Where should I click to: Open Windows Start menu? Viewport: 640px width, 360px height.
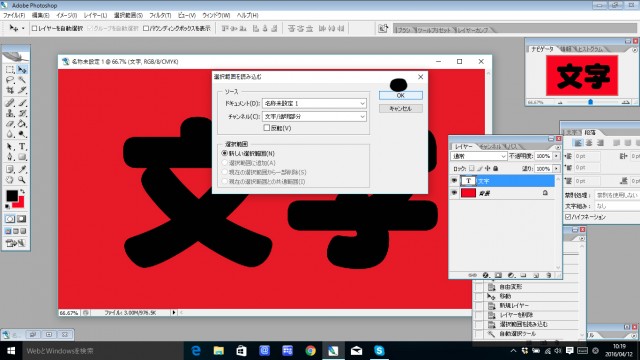(11, 351)
